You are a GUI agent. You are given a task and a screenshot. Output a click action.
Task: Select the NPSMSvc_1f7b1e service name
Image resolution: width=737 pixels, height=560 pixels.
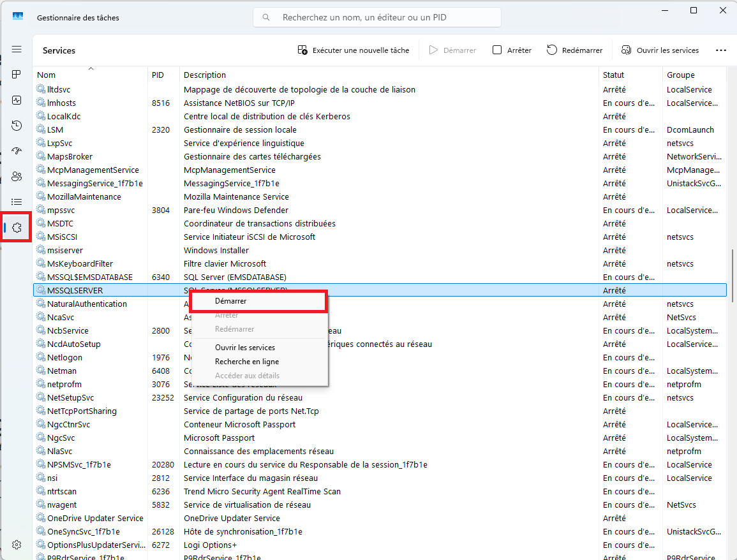(x=79, y=464)
